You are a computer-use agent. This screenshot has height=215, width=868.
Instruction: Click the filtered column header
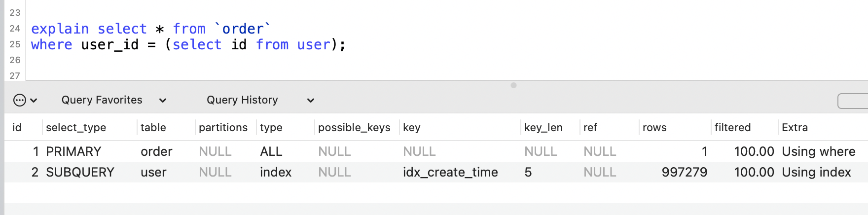(x=732, y=128)
